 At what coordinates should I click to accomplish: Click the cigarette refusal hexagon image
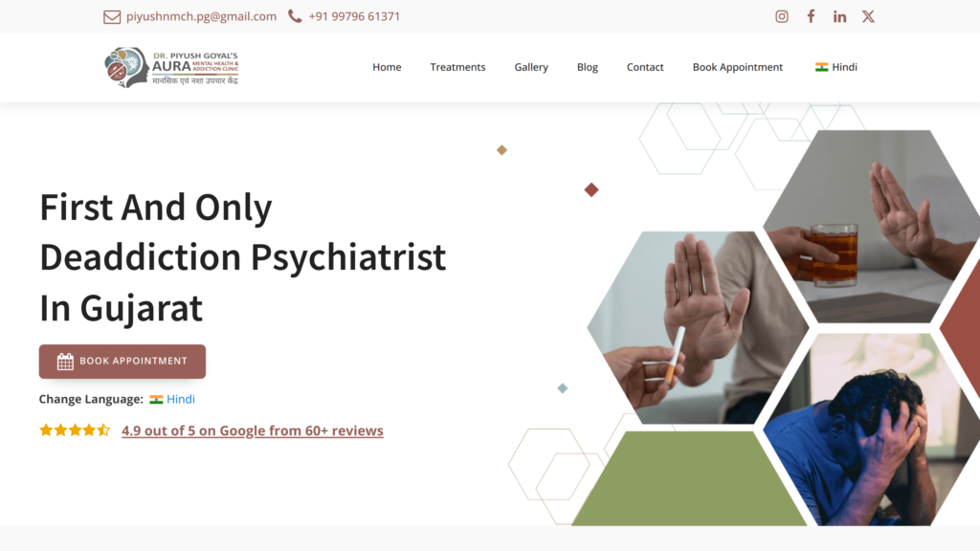(698, 327)
